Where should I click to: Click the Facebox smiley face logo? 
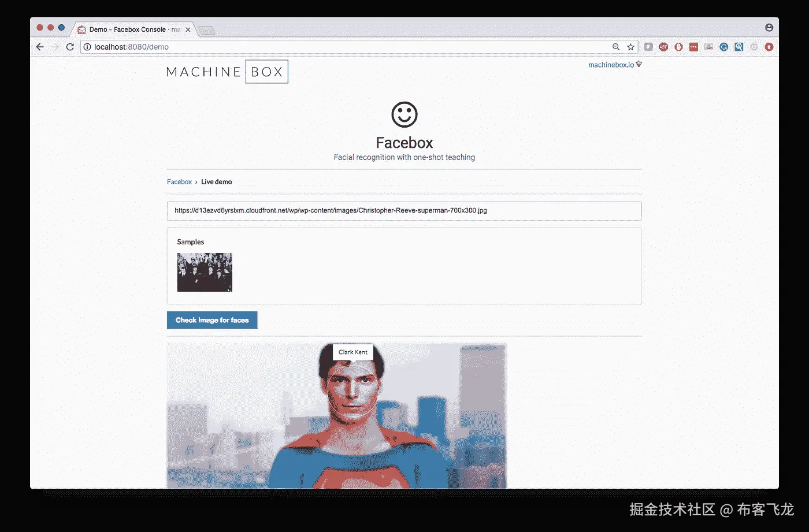click(x=404, y=114)
